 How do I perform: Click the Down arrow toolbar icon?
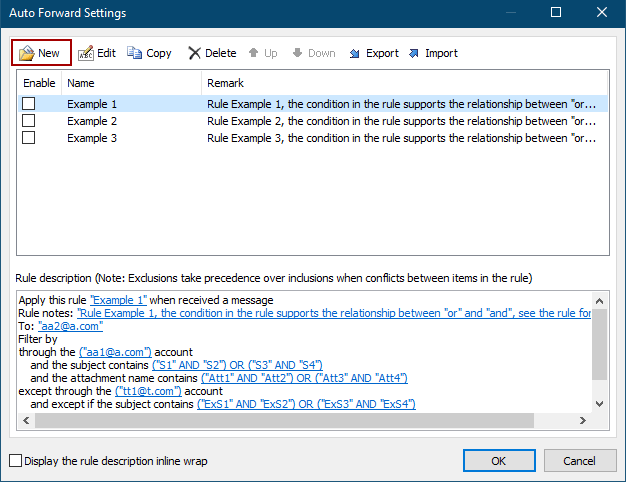(297, 53)
